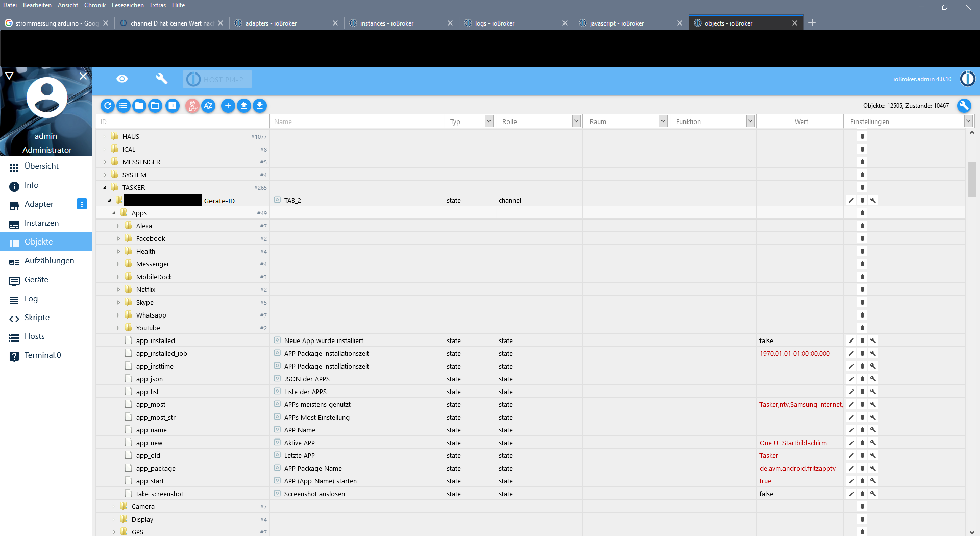Expand the Camera folder

pos(114,506)
